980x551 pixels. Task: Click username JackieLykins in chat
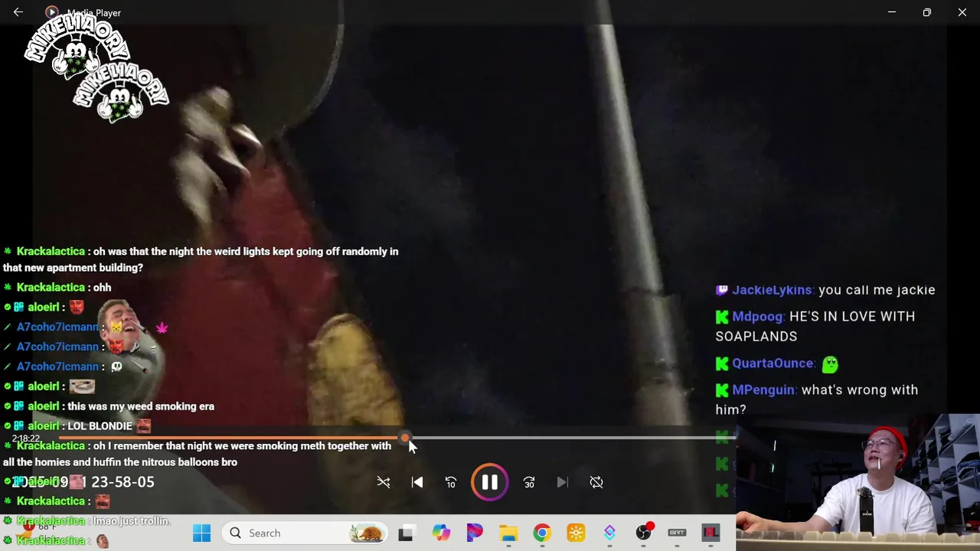pyautogui.click(x=772, y=290)
